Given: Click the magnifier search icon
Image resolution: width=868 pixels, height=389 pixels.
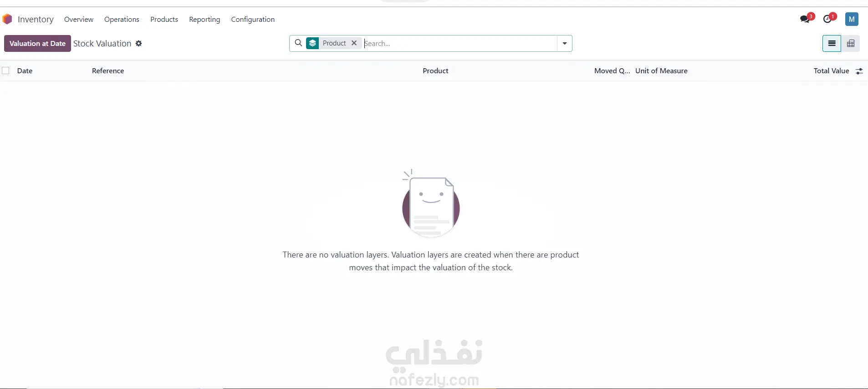Looking at the screenshot, I should point(298,43).
